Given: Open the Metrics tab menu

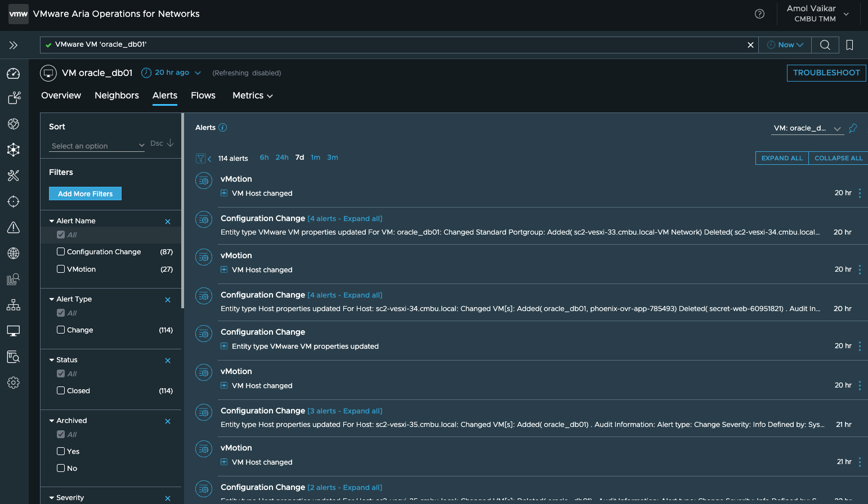Looking at the screenshot, I should [x=253, y=96].
